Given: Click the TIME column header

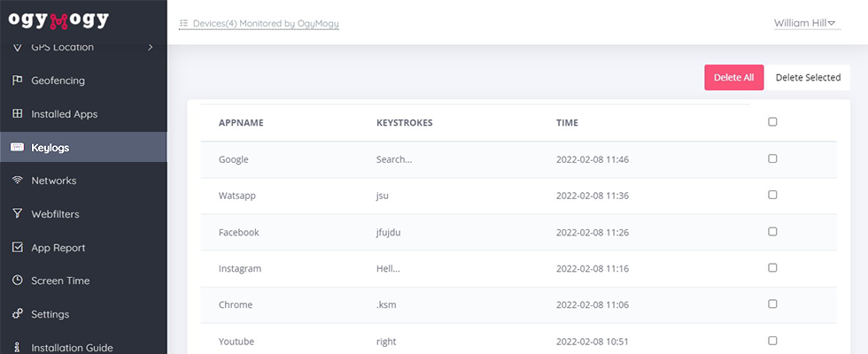Looking at the screenshot, I should [567, 123].
